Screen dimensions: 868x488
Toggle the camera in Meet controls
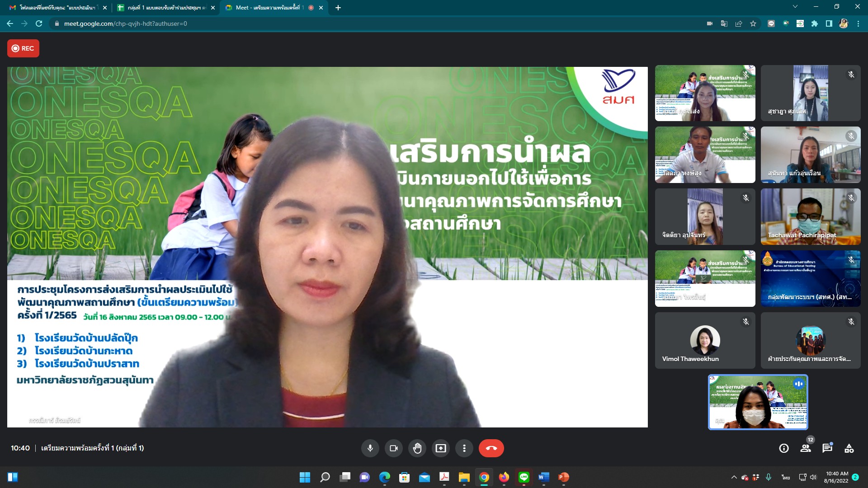(393, 448)
